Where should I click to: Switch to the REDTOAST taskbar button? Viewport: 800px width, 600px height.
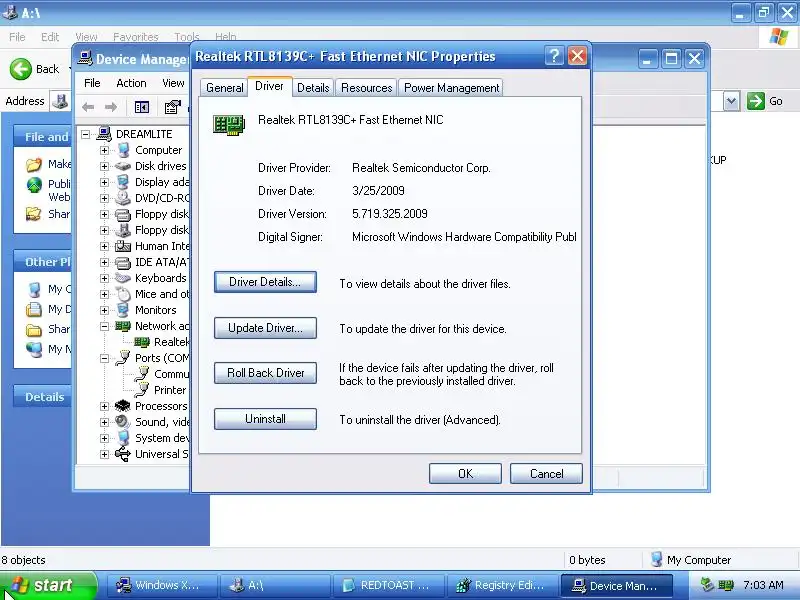387,586
